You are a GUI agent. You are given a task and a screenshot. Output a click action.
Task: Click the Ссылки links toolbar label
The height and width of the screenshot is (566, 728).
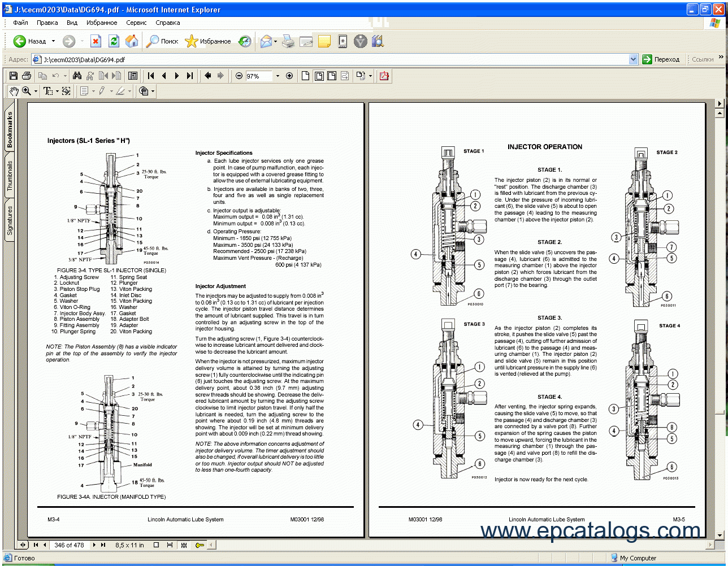[x=703, y=59]
